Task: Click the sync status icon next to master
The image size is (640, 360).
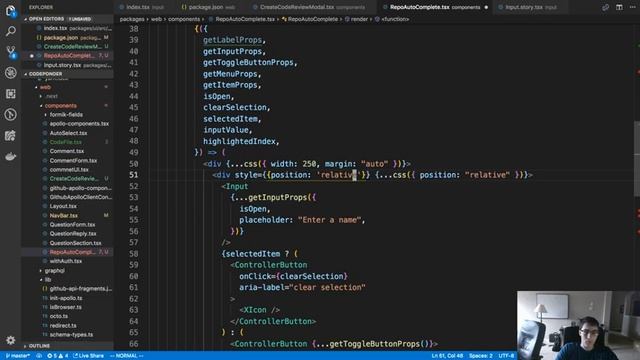Action: point(39,356)
